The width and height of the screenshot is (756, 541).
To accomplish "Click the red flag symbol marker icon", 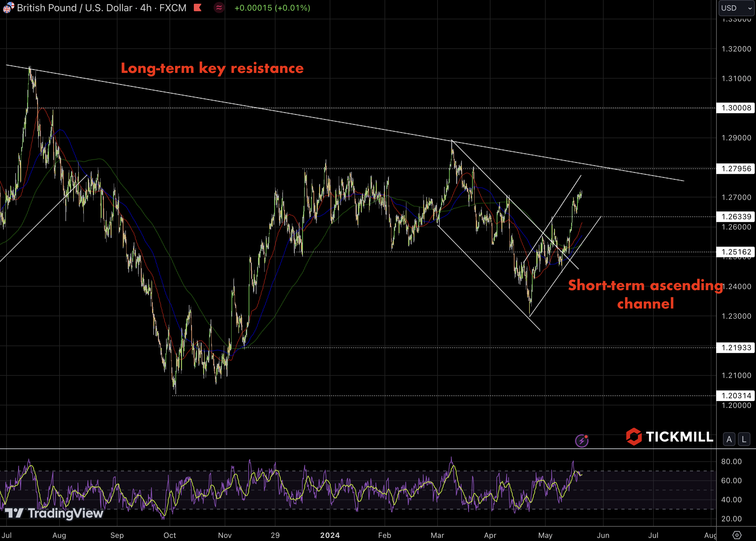I will [x=198, y=8].
